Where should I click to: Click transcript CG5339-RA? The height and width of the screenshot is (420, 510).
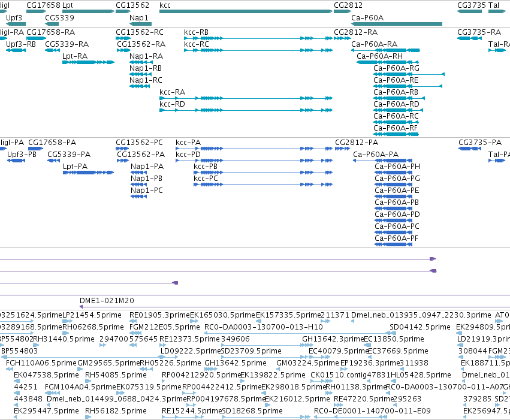(x=67, y=44)
